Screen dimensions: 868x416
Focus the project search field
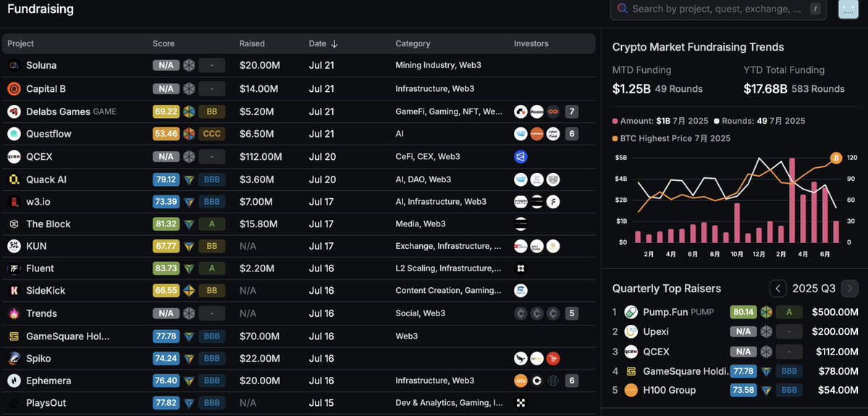coord(718,9)
